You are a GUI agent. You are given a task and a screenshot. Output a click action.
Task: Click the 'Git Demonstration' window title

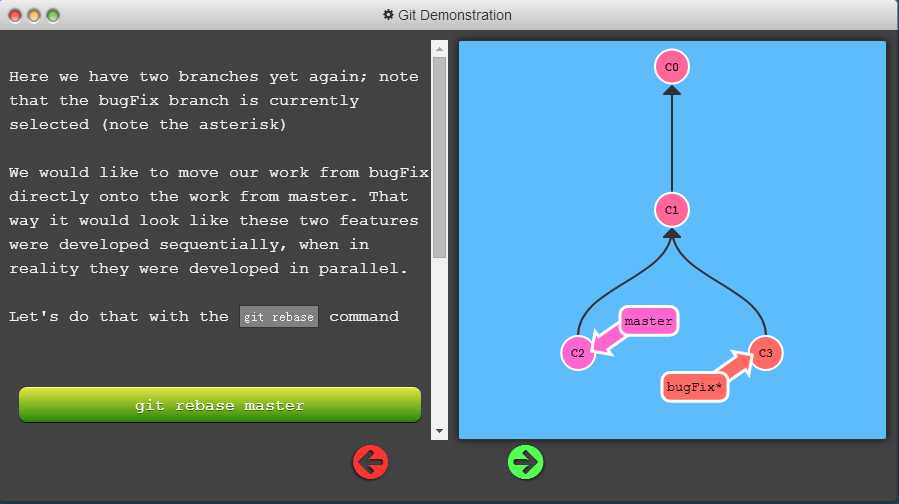[455, 15]
